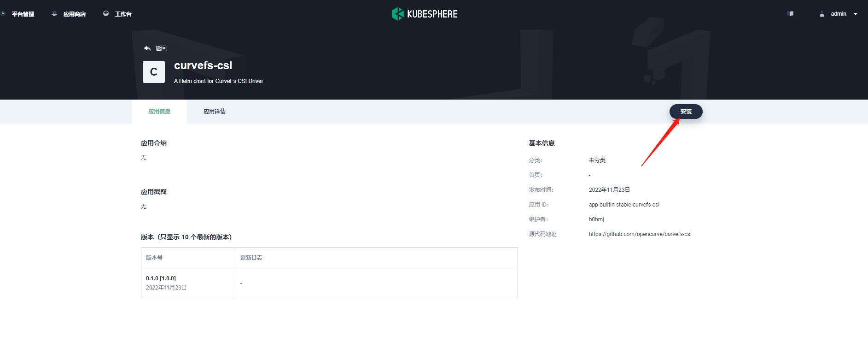This screenshot has height=355, width=868.
Task: Switch to the 应用详情 tab
Action: click(x=215, y=112)
